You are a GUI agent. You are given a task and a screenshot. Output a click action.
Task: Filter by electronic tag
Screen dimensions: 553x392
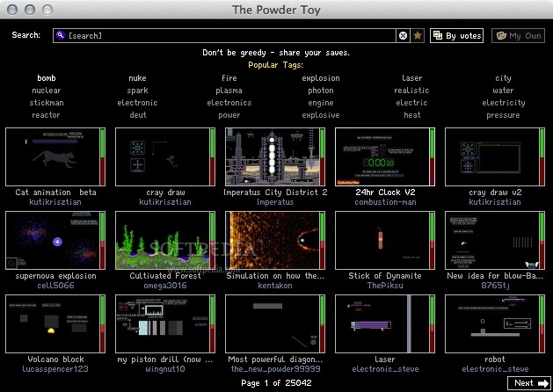137,103
